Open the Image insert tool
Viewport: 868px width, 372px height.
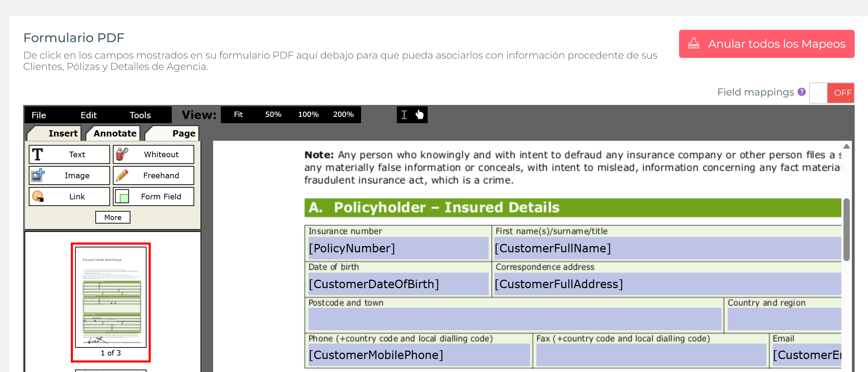69,175
